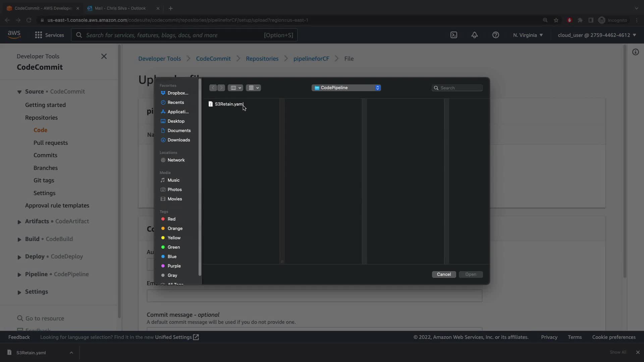The image size is (644, 362).
Task: Select the Red tag color
Action: pos(171,219)
